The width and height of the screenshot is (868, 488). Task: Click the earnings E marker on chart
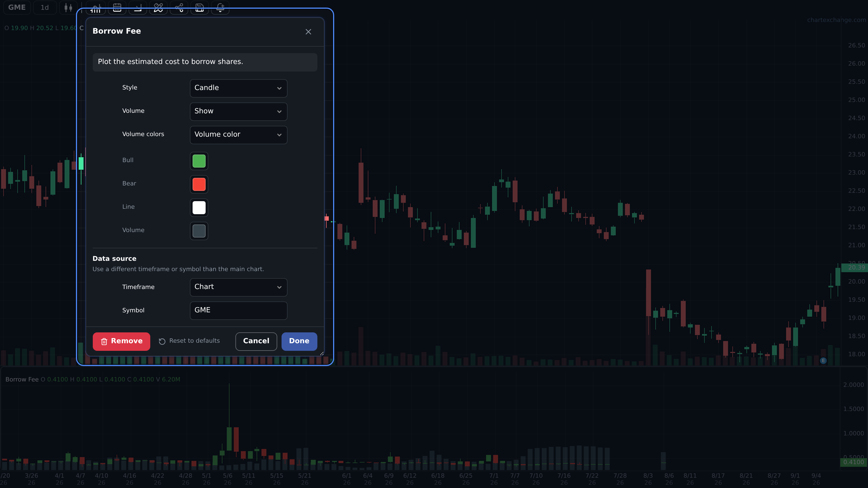pyautogui.click(x=823, y=361)
